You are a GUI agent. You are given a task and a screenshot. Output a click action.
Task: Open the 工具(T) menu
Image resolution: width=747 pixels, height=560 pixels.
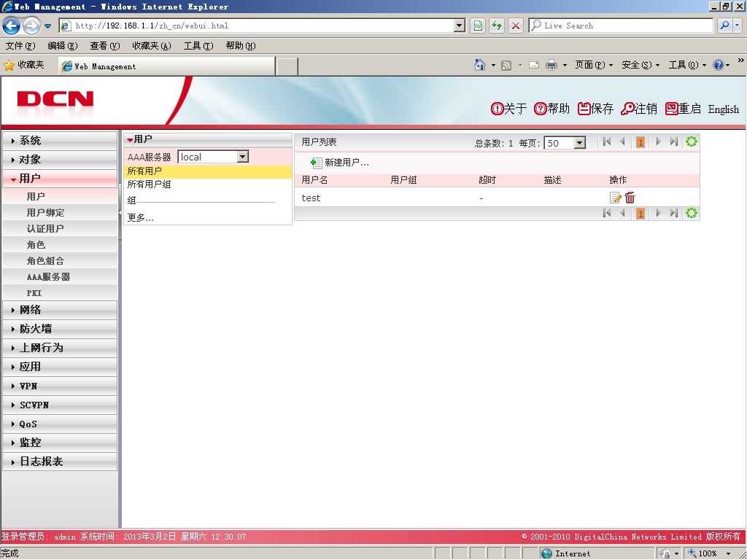[x=198, y=46]
